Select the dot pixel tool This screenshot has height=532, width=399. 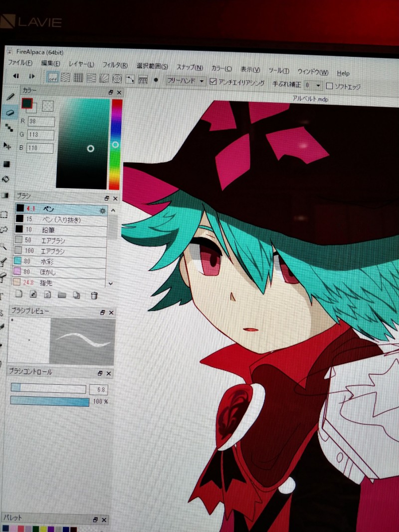(x=9, y=128)
